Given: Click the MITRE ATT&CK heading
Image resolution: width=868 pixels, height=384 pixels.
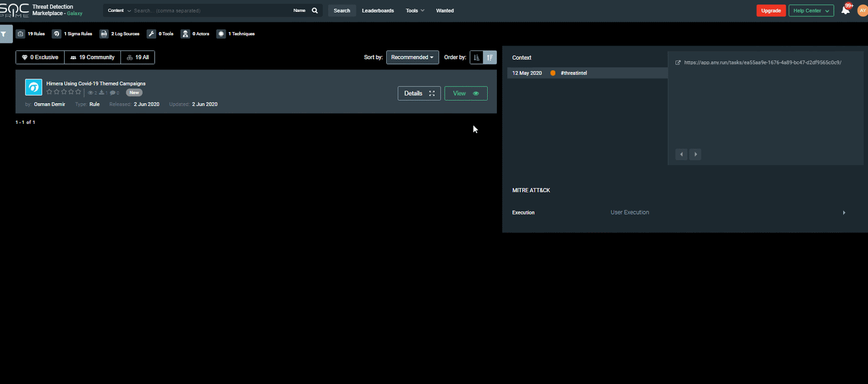Looking at the screenshot, I should pyautogui.click(x=531, y=190).
